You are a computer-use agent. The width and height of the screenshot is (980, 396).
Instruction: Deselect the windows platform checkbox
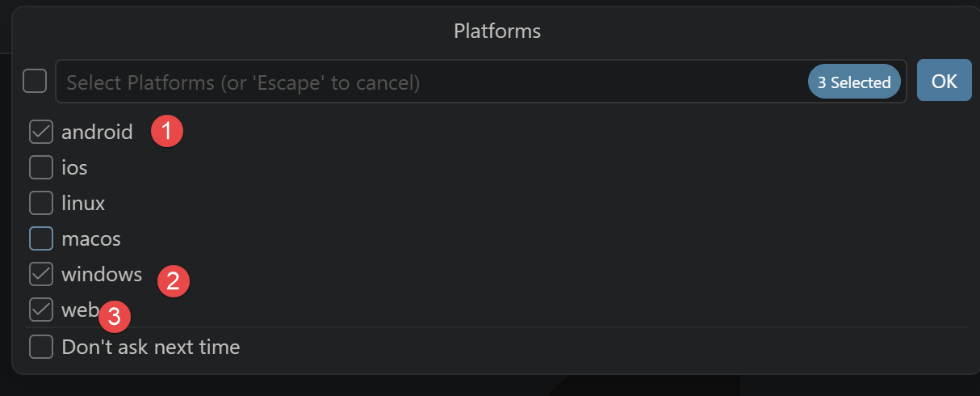[x=41, y=274]
